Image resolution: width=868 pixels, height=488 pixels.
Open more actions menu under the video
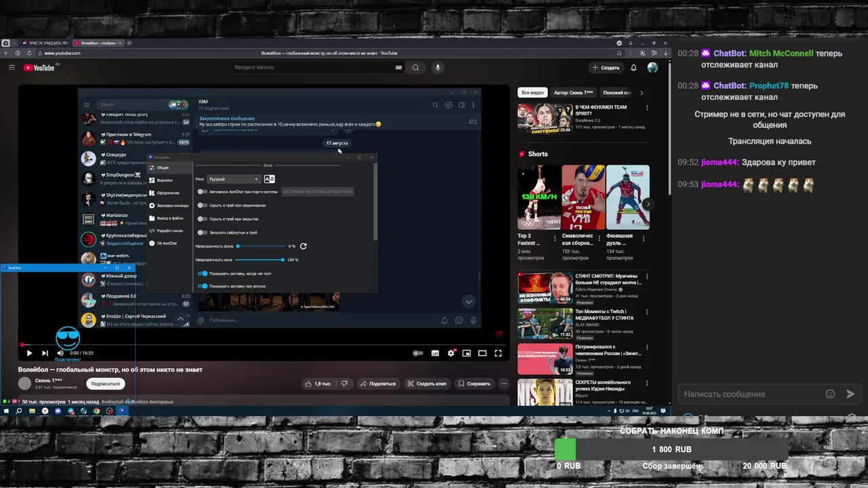pos(504,384)
